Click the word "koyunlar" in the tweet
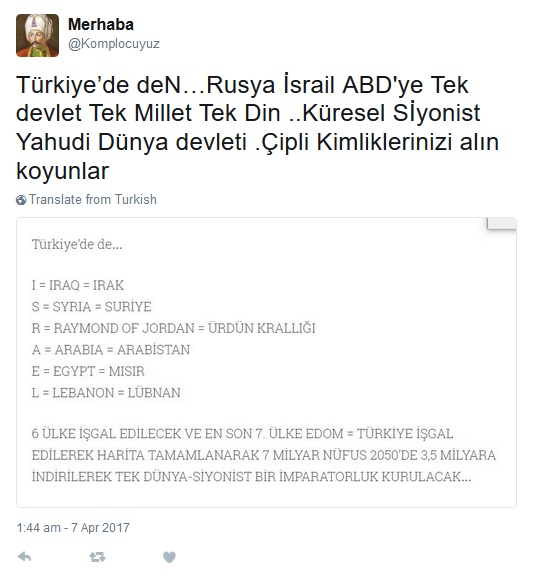 click(62, 171)
